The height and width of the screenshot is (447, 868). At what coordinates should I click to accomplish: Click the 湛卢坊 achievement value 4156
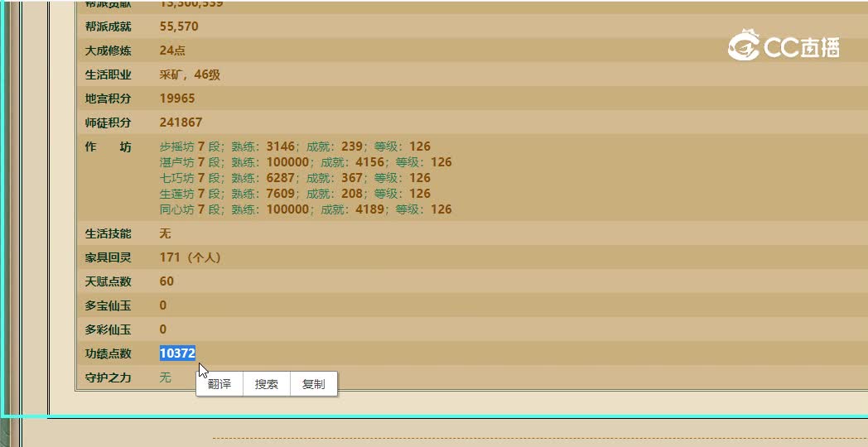pyautogui.click(x=369, y=162)
